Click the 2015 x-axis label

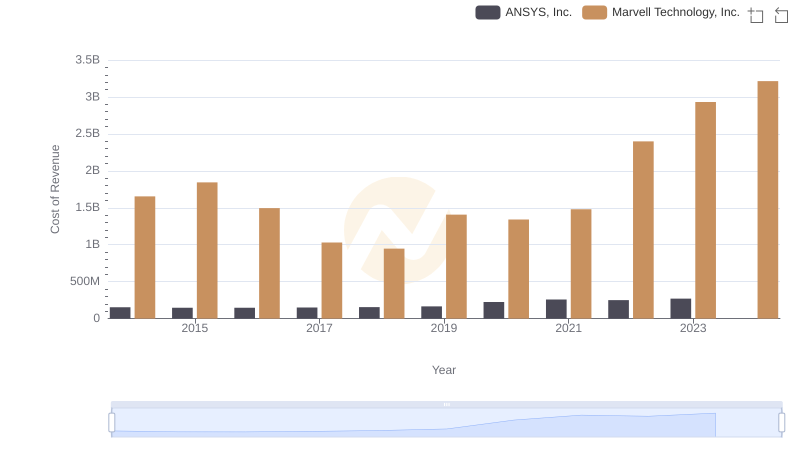pyautogui.click(x=194, y=328)
